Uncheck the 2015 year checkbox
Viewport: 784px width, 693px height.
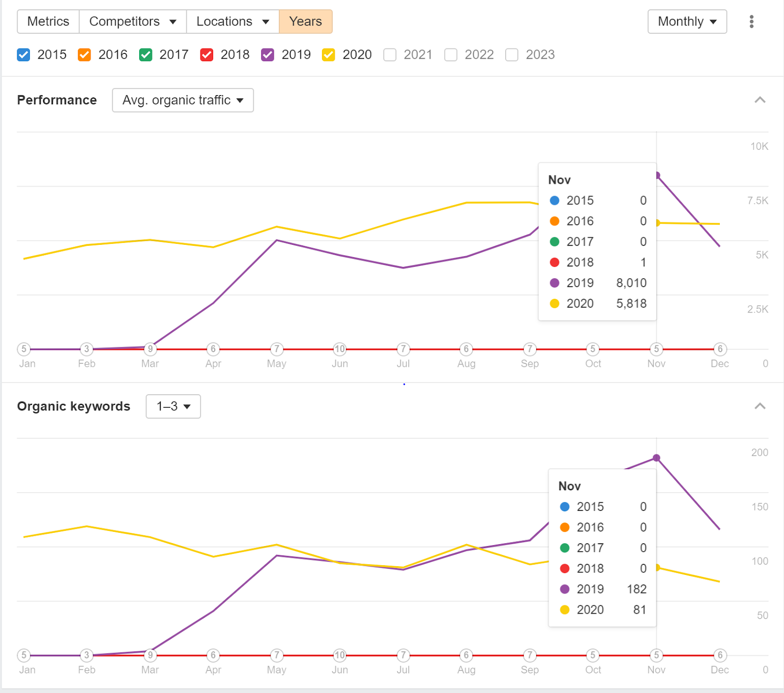(x=24, y=55)
